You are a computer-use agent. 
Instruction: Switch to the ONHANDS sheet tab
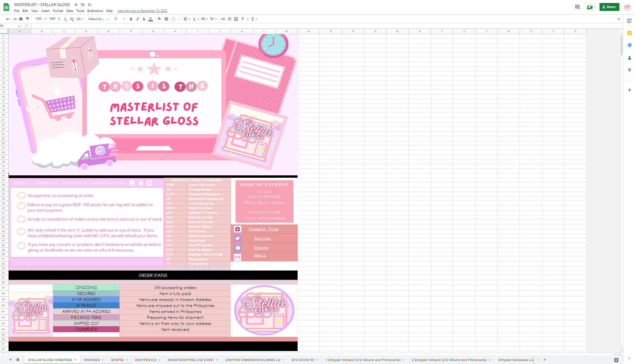(x=94, y=360)
